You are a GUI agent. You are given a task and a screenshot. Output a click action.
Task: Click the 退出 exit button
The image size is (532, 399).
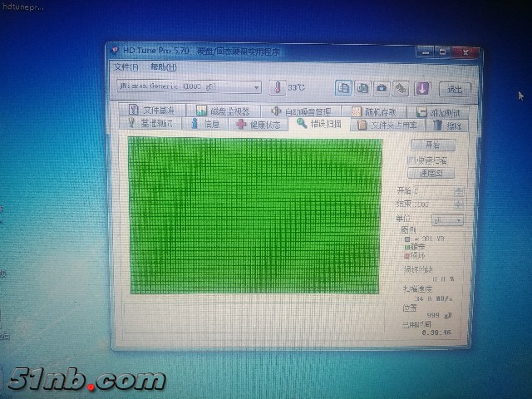pyautogui.click(x=454, y=88)
